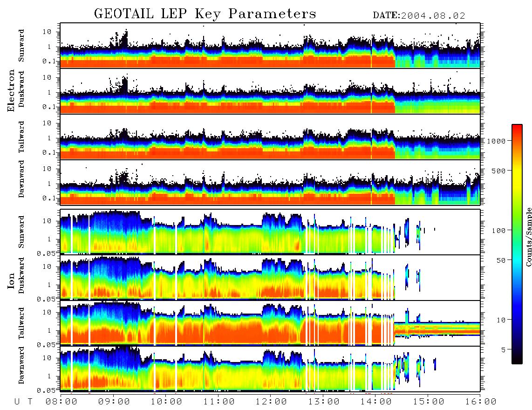Click the vertical "Electron" group label
Viewport: 532px width, 410px height.
pyautogui.click(x=11, y=90)
